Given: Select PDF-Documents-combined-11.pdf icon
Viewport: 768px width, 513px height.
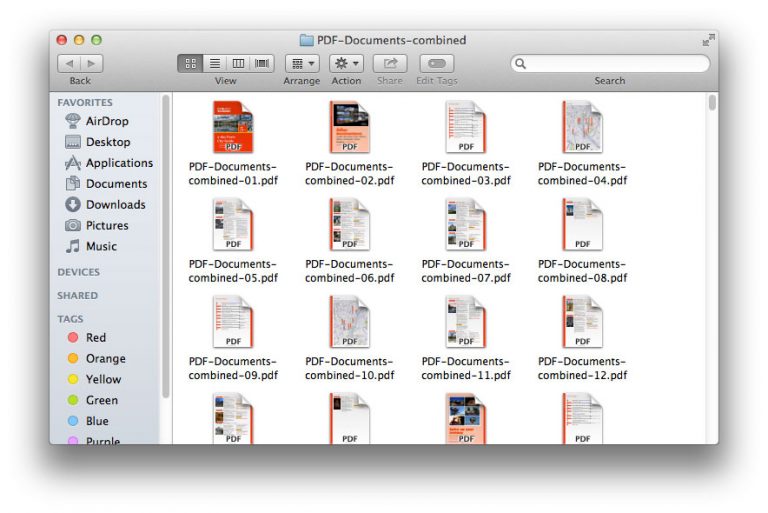Looking at the screenshot, I should click(466, 322).
